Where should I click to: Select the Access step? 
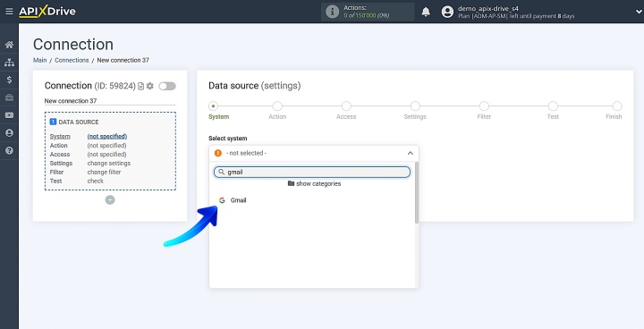pos(346,106)
